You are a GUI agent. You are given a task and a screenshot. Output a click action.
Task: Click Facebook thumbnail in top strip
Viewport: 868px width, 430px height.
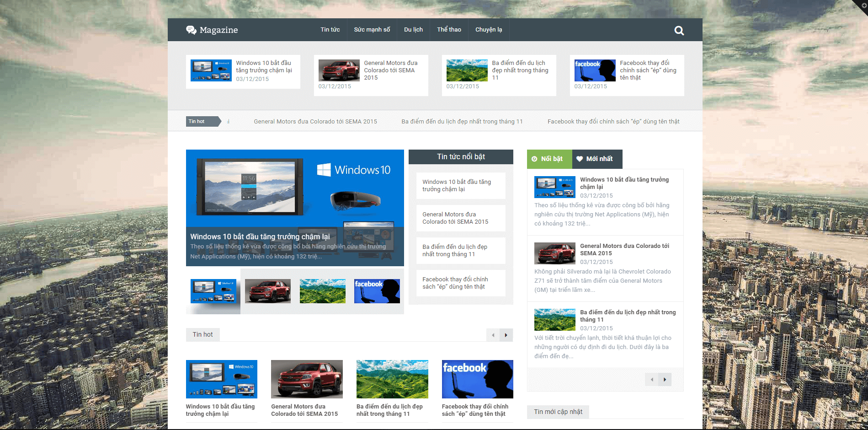pyautogui.click(x=595, y=70)
